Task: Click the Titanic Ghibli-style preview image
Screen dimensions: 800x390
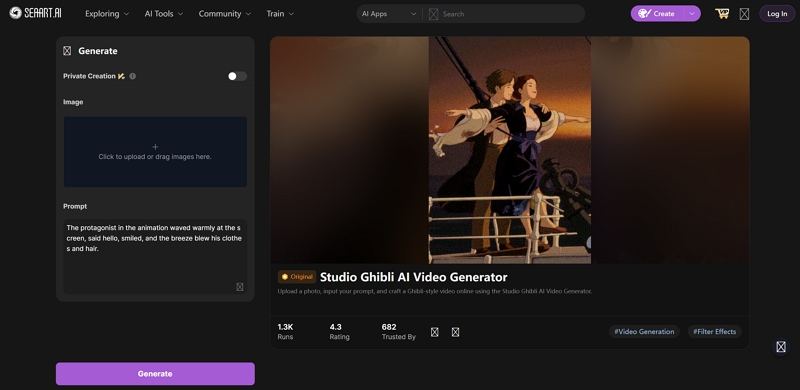Action: [x=510, y=150]
